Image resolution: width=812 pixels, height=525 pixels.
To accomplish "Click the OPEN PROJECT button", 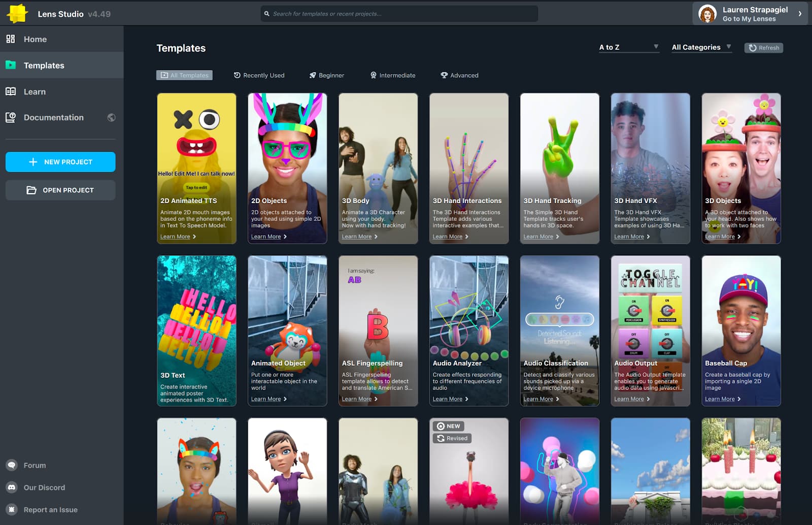I will tap(60, 190).
